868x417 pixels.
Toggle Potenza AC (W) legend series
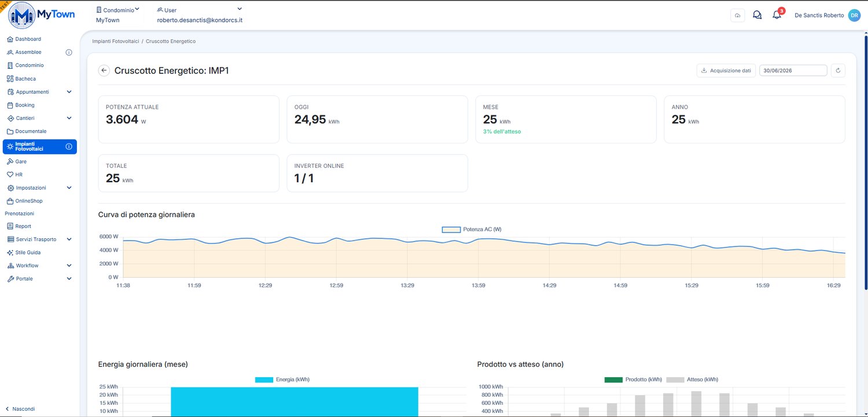[472, 230]
